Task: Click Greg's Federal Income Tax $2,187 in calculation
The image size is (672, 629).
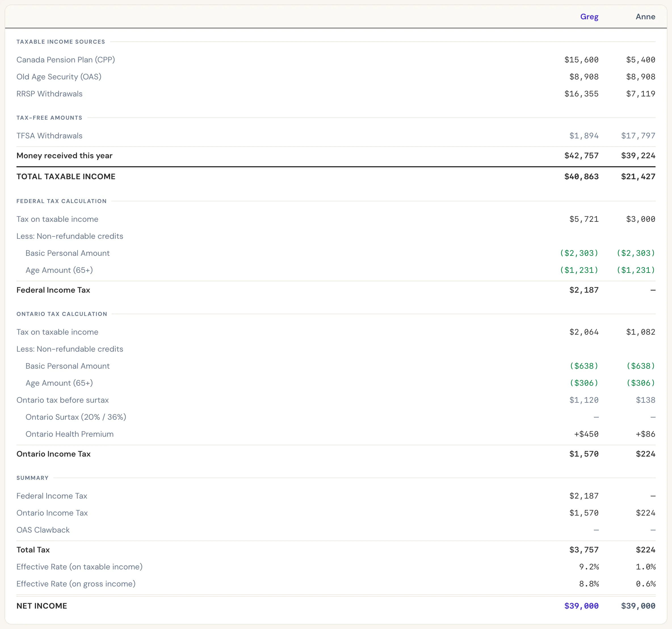Action: point(584,290)
